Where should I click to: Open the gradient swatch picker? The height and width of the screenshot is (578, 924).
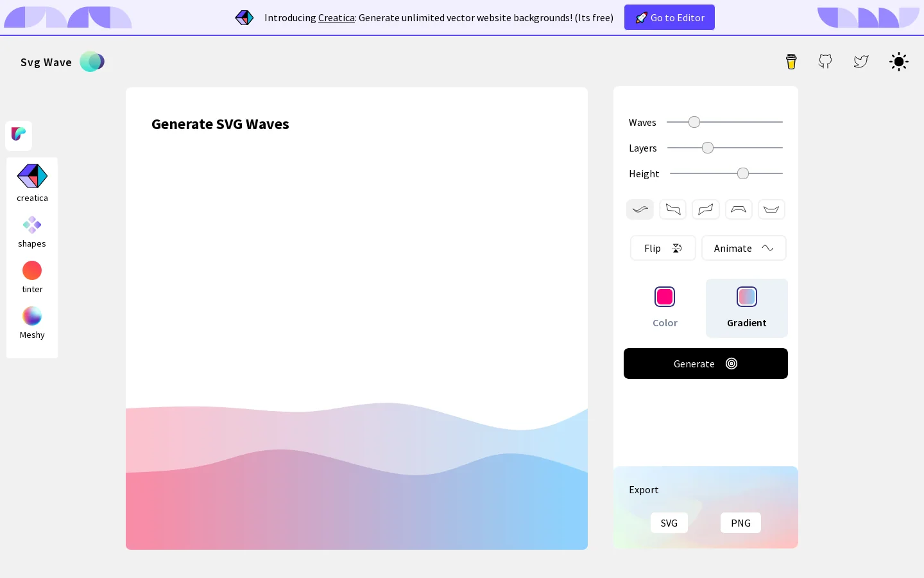click(747, 297)
